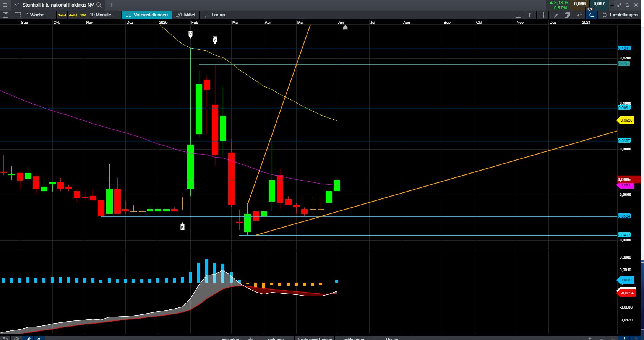Open the detach windows icon
644x340 pixels.
(567, 15)
